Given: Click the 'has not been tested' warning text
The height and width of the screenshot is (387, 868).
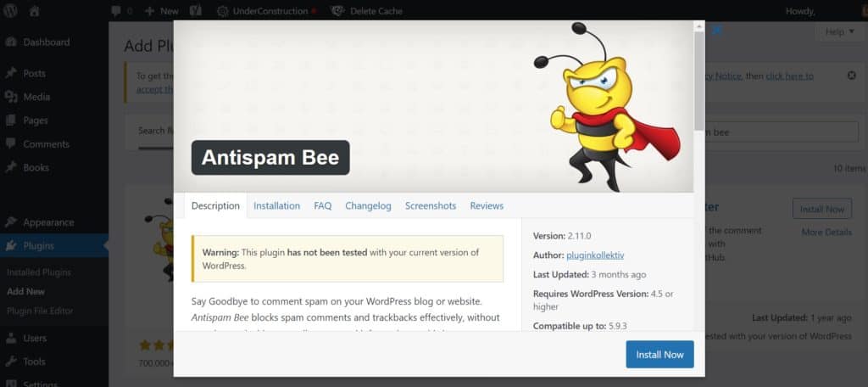Looking at the screenshot, I should [x=326, y=252].
